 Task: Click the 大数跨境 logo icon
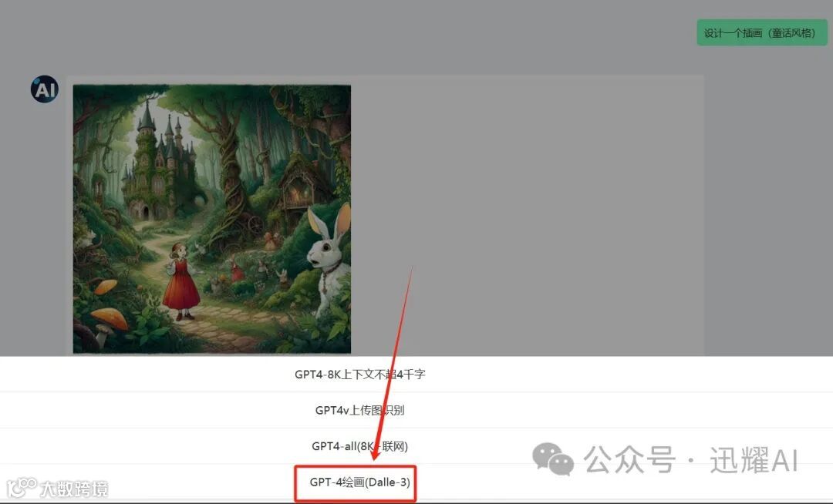click(x=22, y=488)
